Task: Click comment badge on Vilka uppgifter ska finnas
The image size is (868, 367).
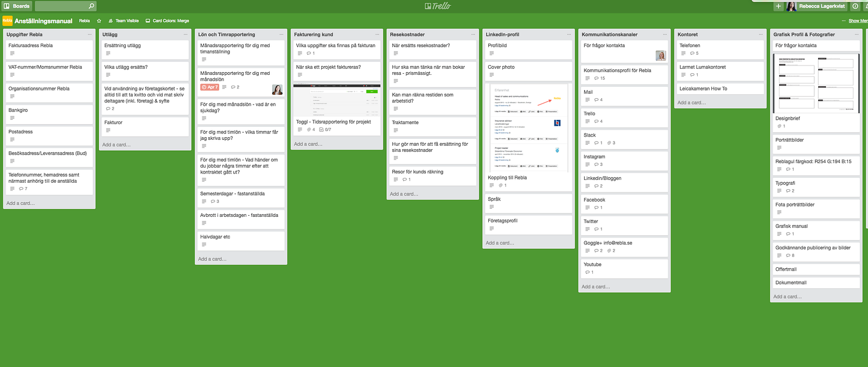Action: (x=311, y=53)
